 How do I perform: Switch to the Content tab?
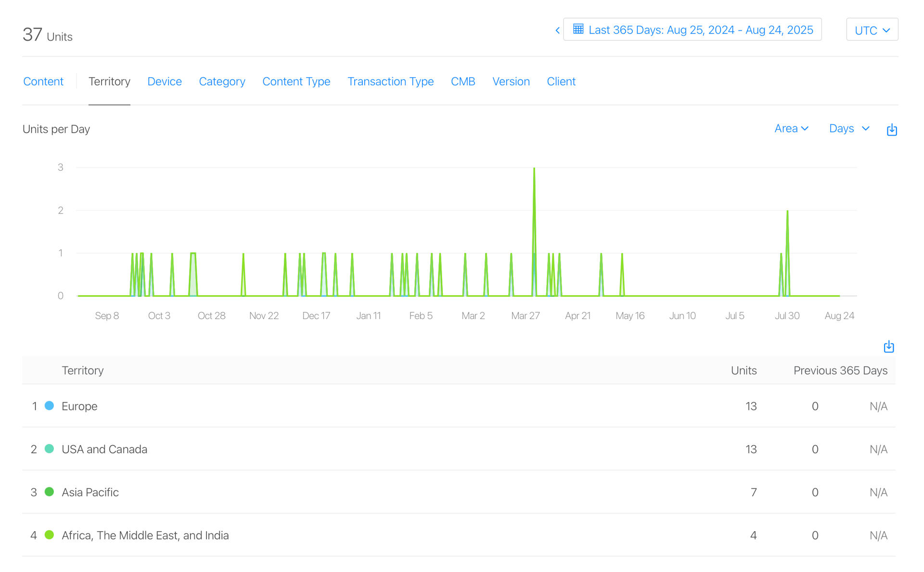(43, 81)
